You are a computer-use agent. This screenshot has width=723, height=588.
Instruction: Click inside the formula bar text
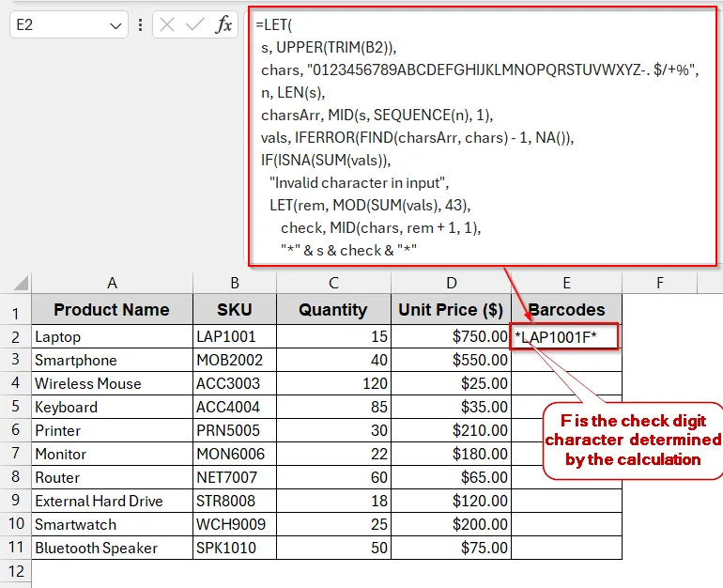click(x=483, y=137)
